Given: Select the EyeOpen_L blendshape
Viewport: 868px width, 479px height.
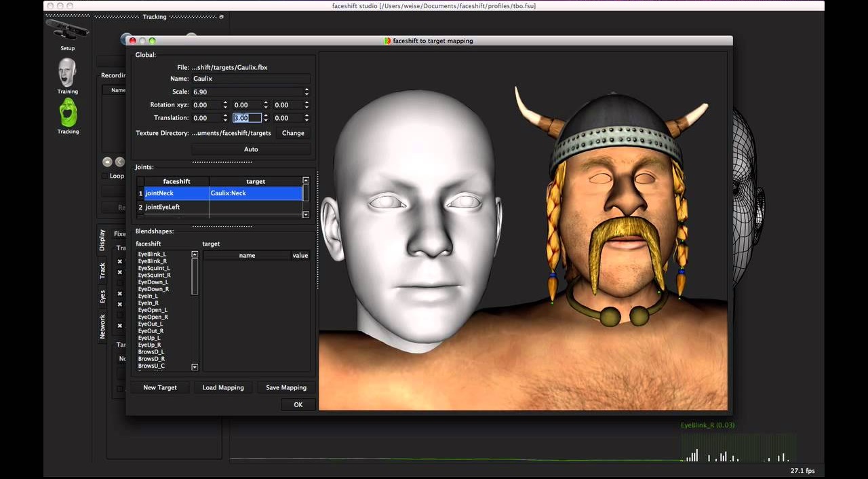Looking at the screenshot, I should click(x=153, y=310).
